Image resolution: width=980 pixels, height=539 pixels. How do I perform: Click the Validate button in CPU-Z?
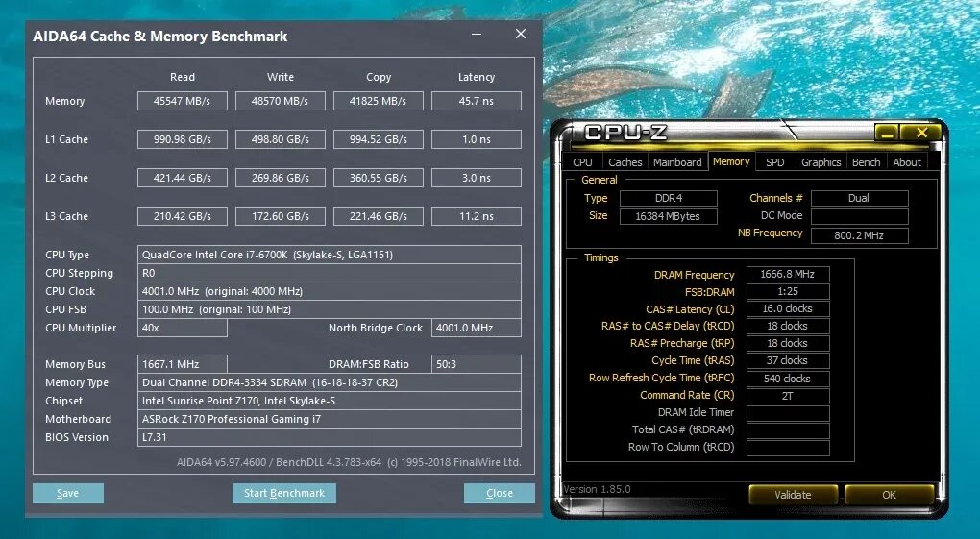[793, 495]
